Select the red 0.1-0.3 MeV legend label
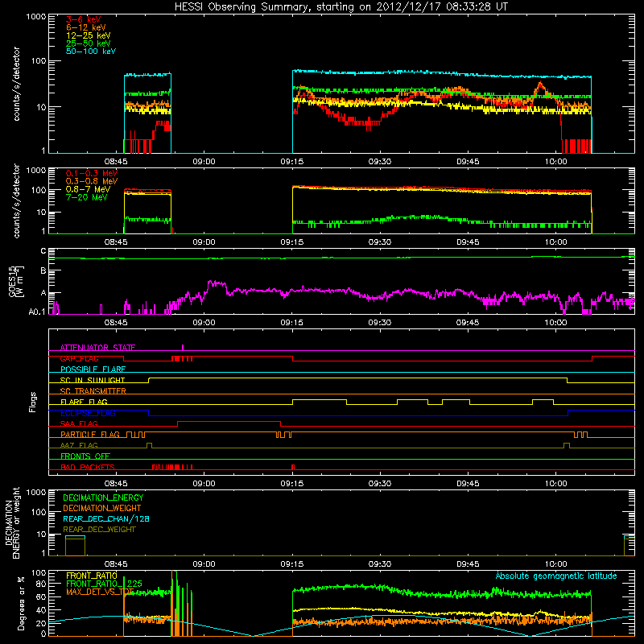644x644 pixels. click(92, 173)
